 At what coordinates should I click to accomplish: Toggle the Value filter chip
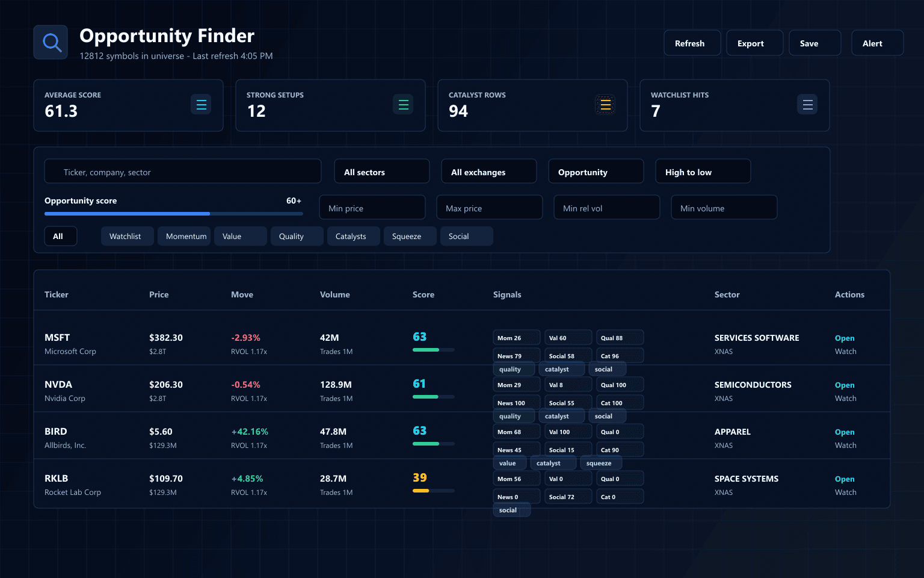pos(241,236)
